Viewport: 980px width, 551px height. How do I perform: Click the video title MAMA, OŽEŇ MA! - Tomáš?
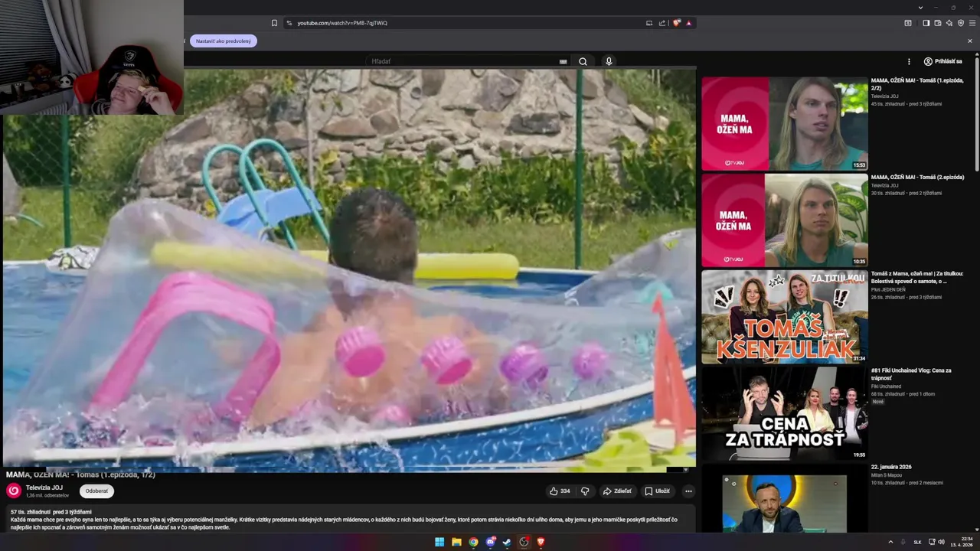[x=80, y=475]
